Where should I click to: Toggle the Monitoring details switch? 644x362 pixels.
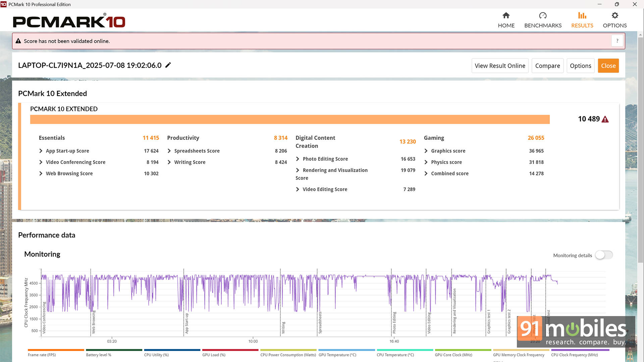604,255
